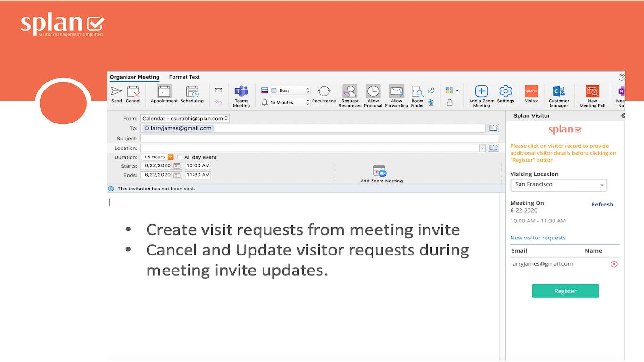Screen dimensions: 644x362
Task: Remove larryjames visitor with red X
Action: click(x=614, y=264)
